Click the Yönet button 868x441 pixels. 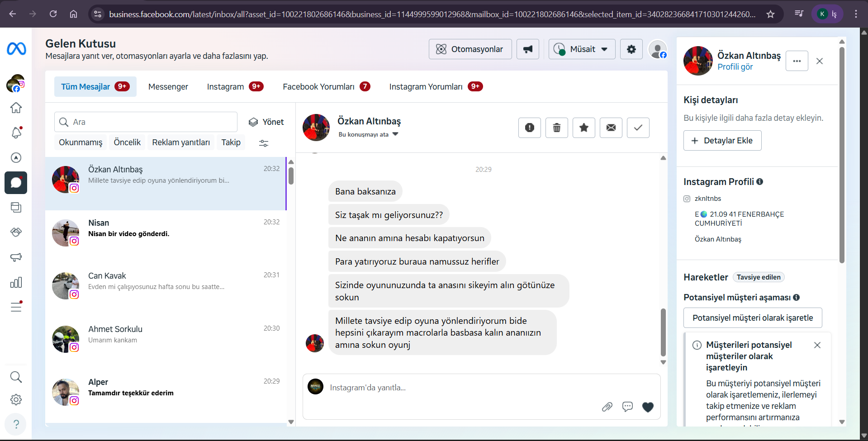[x=266, y=122]
